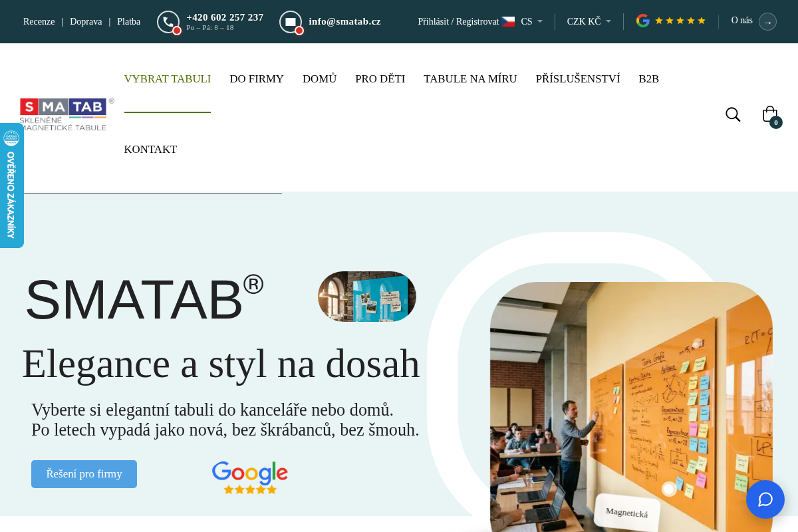
Task: Go to the Kontakt page
Action: pyautogui.click(x=150, y=149)
